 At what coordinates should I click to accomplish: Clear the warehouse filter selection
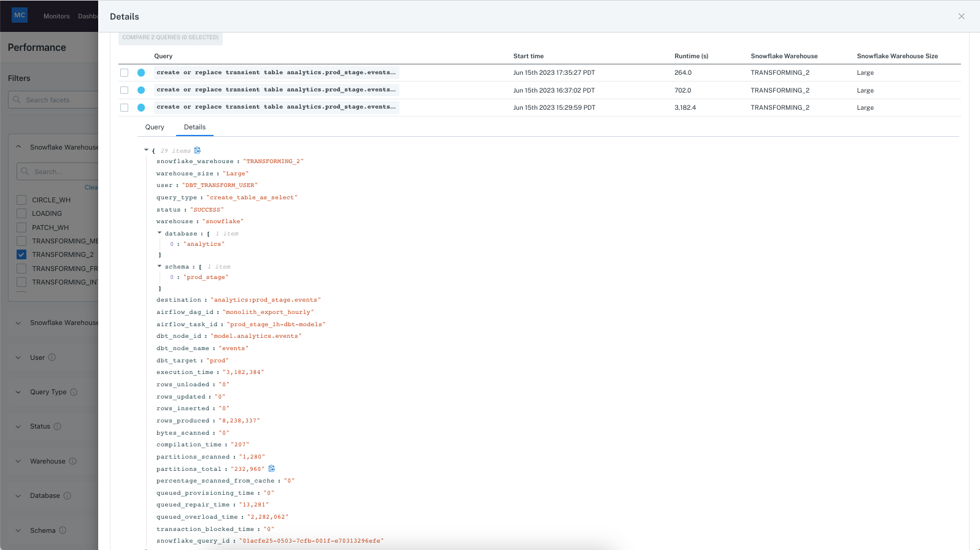coord(91,187)
